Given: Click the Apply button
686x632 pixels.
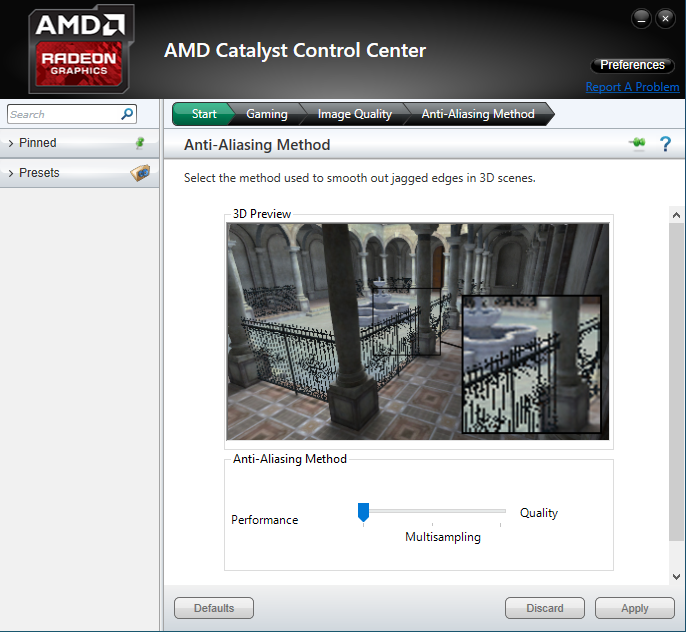Looking at the screenshot, I should tap(634, 608).
